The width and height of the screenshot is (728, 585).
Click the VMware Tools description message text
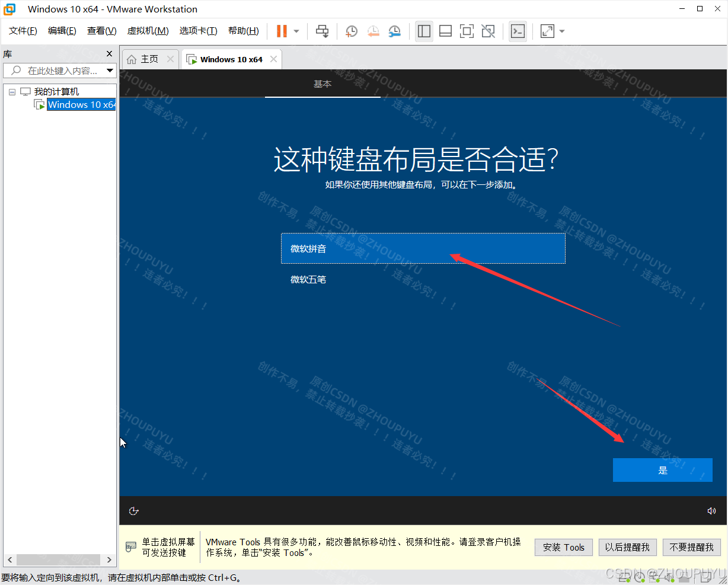363,547
